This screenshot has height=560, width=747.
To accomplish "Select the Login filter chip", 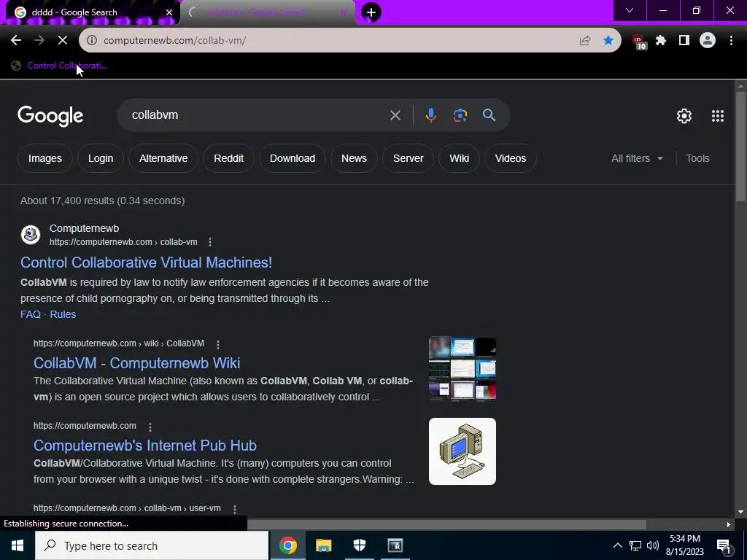I will click(101, 158).
